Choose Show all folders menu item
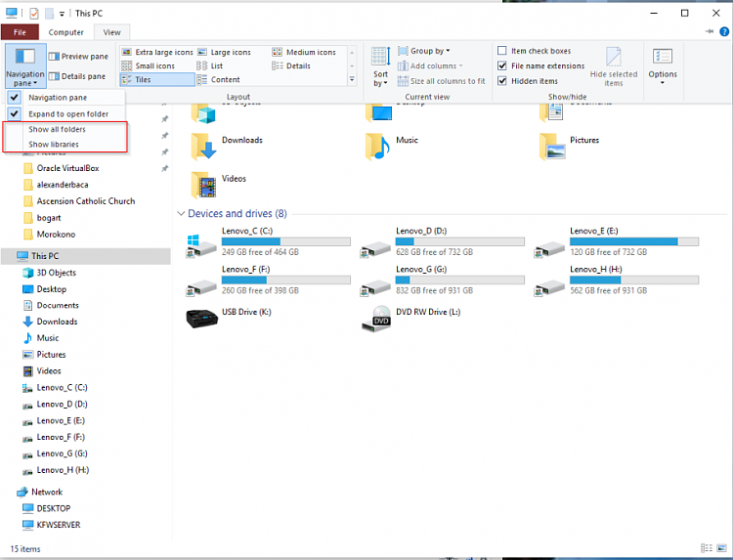 pyautogui.click(x=65, y=129)
